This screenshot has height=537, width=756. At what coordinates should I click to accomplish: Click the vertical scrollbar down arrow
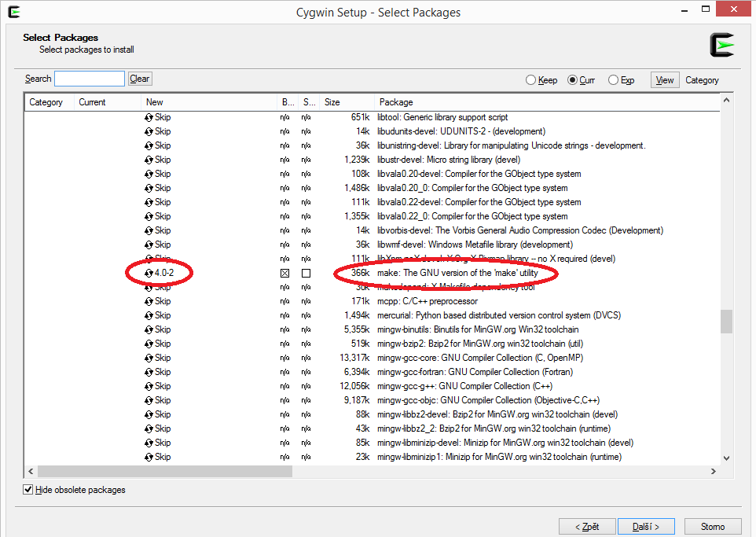point(726,458)
